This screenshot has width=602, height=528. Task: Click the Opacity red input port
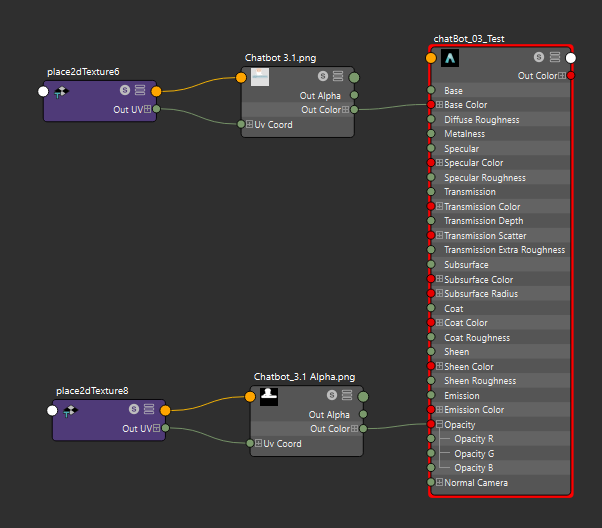pos(431,424)
